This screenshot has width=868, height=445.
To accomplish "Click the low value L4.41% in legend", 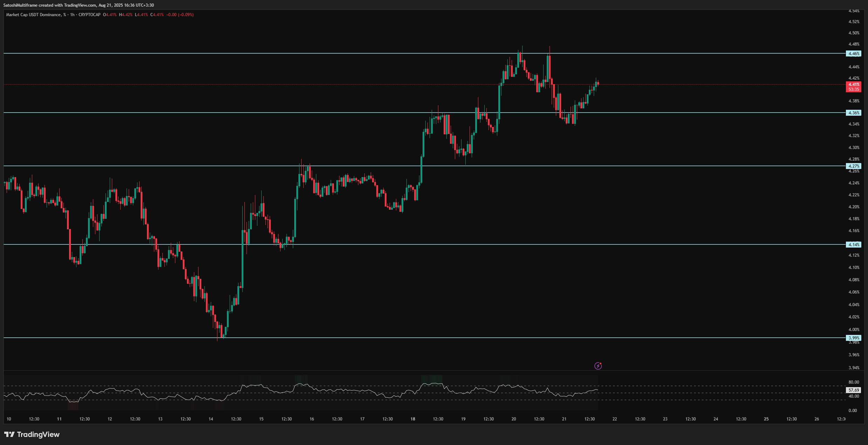I will click(141, 15).
